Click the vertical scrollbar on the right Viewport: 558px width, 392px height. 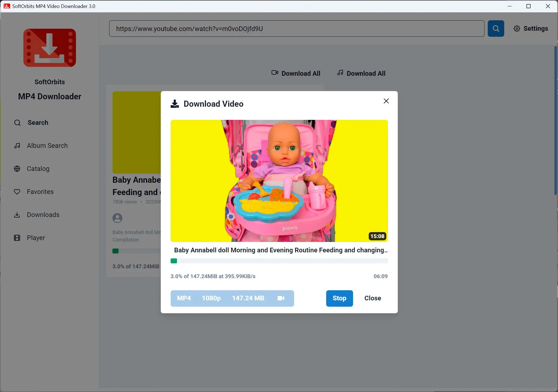[556, 121]
